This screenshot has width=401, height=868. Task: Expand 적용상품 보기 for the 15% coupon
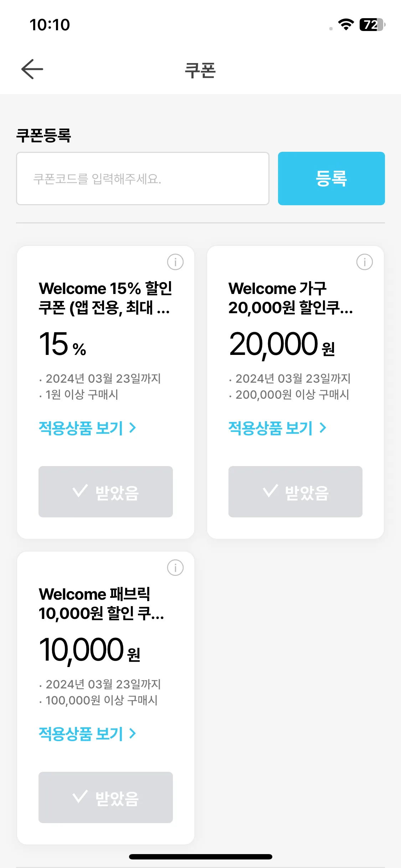[x=87, y=428]
